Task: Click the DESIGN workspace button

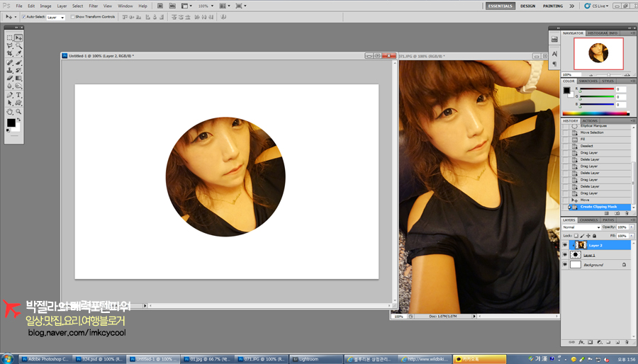Action: pyautogui.click(x=527, y=6)
